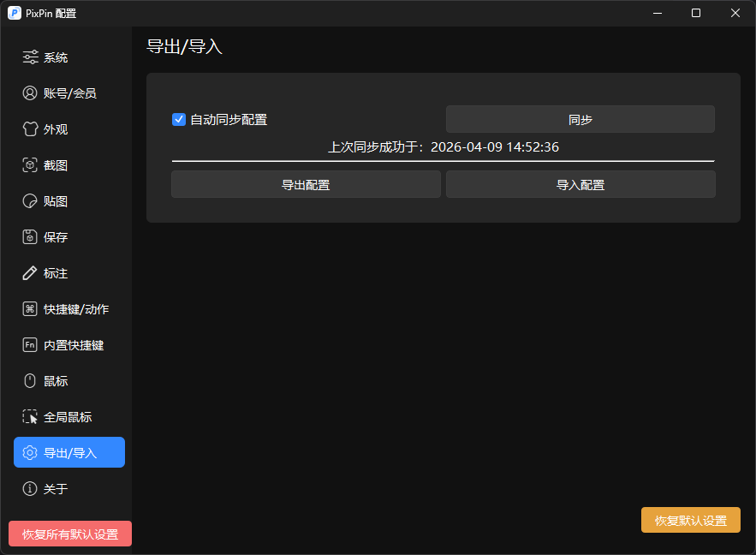756x555 pixels.
Task: Click the PixPin logo in title bar
Action: click(13, 13)
